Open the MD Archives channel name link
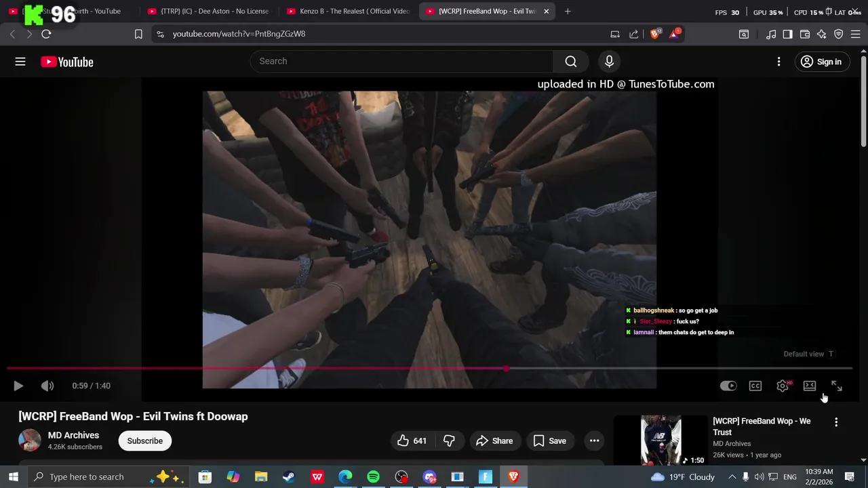 73,435
